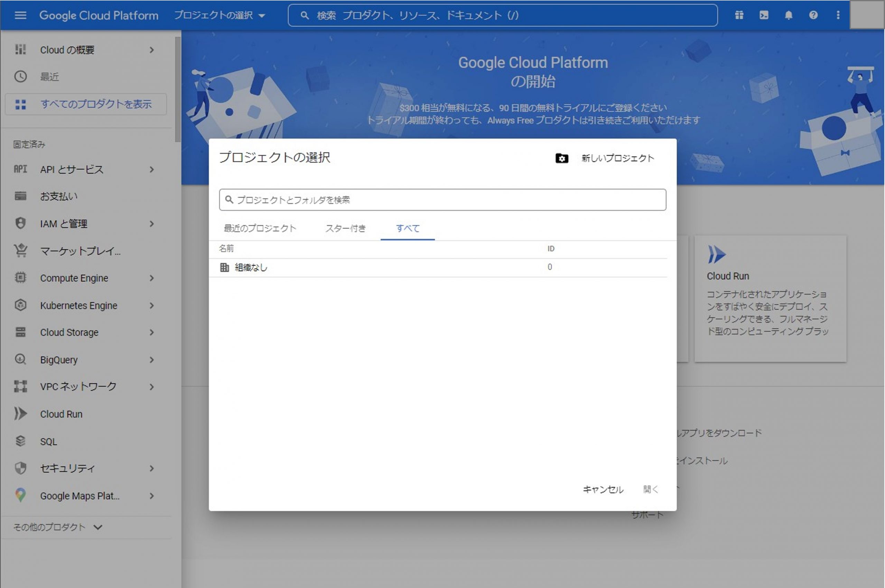Screen dimensions: 885x588
Task: Open the hamburger navigation menu
Action: tap(20, 15)
